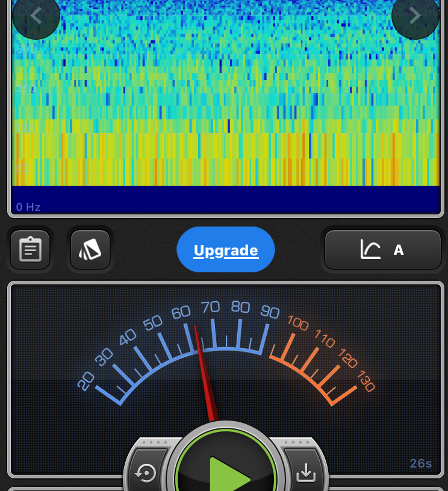
Task: Tap the 70 mark on the decibel gauge
Action: click(210, 307)
